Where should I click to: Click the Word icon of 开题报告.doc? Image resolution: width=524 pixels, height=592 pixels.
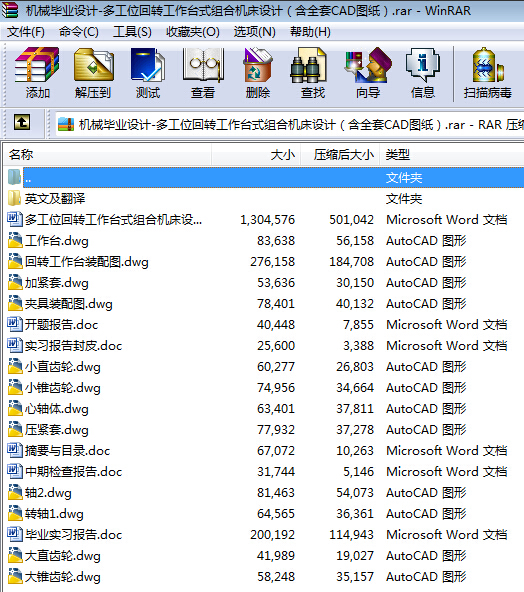pyautogui.click(x=14, y=324)
